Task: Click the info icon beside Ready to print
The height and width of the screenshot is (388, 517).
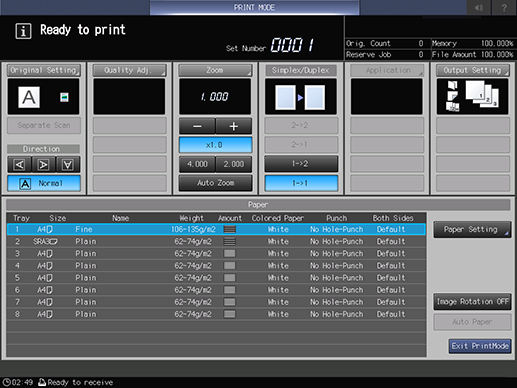Action: click(x=23, y=31)
